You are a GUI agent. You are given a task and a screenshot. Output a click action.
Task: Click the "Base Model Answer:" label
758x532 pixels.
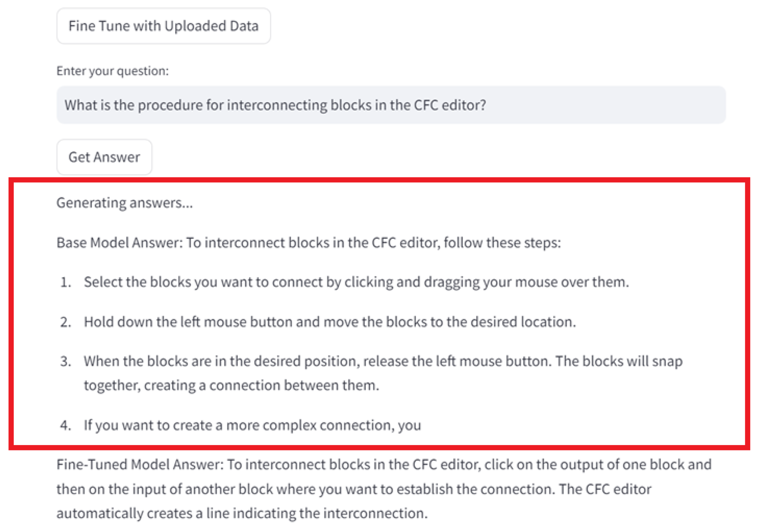click(x=119, y=243)
